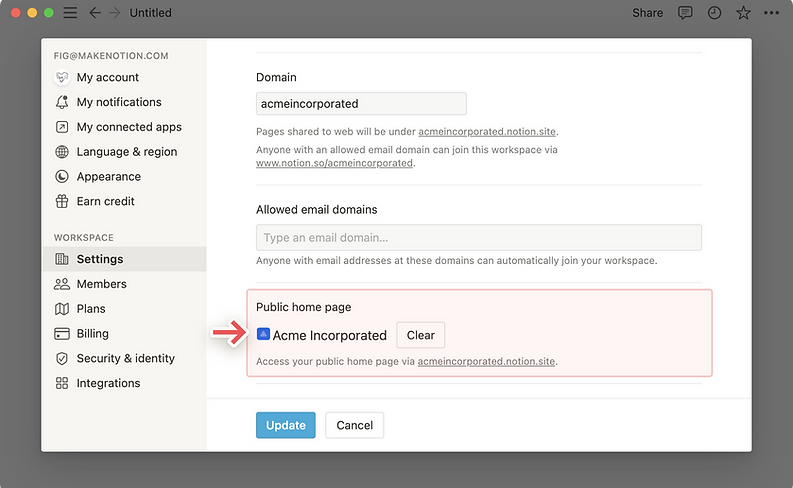Open the comments icon in top bar
Image resolution: width=793 pixels, height=488 pixels.
point(685,13)
